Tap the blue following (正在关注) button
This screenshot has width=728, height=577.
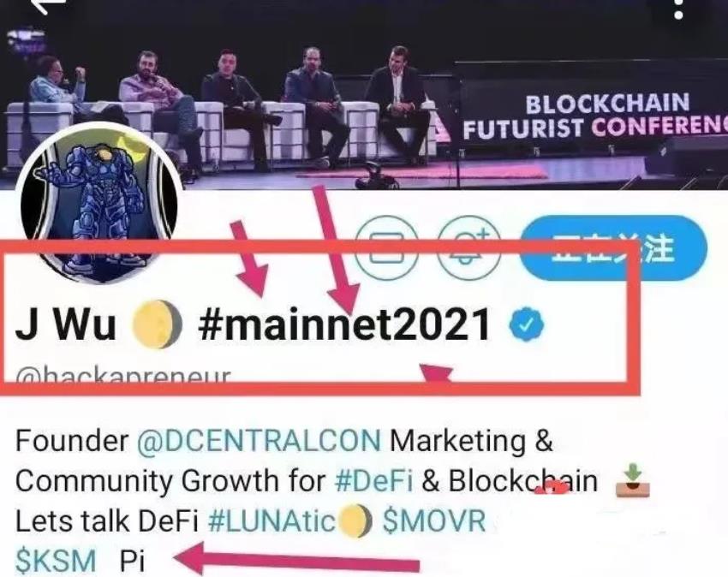tap(613, 247)
